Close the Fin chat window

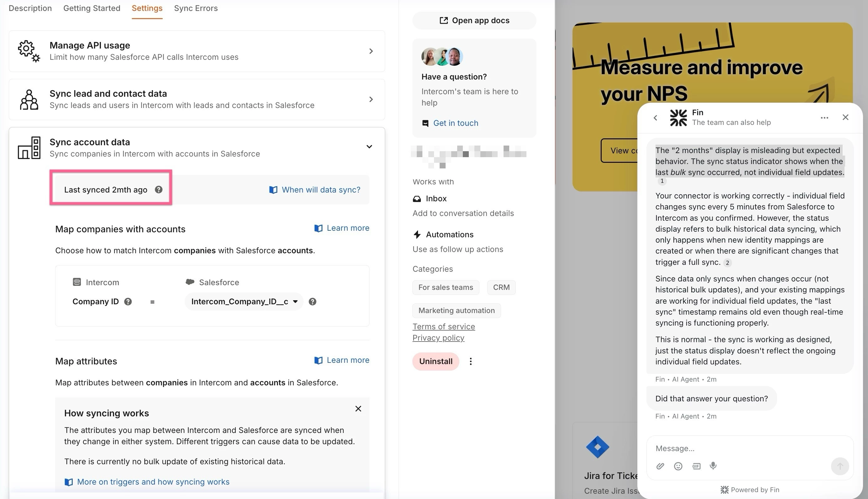tap(845, 117)
